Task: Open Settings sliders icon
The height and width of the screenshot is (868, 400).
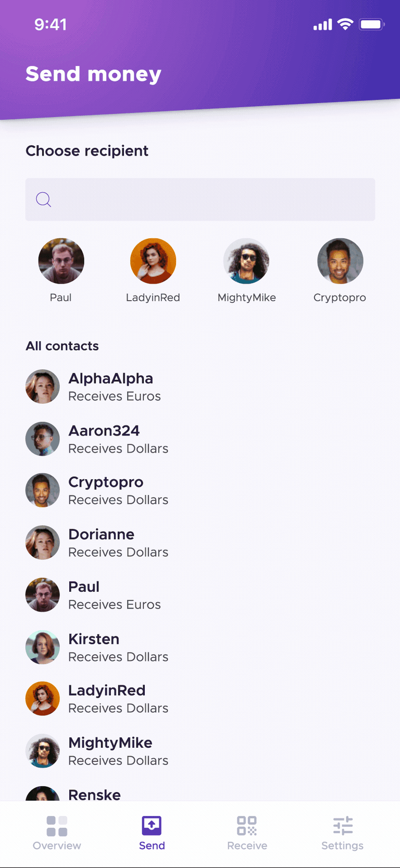Action: (x=343, y=826)
